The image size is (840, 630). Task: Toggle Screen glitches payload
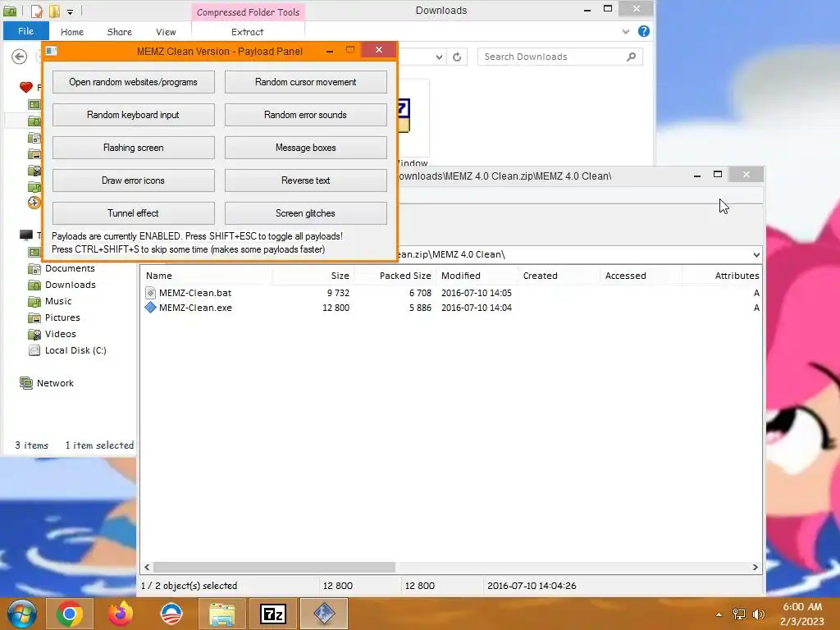pos(305,213)
